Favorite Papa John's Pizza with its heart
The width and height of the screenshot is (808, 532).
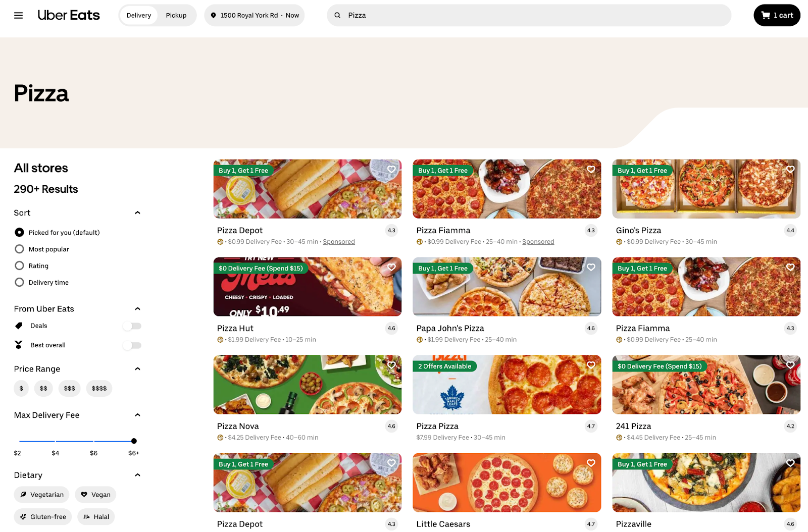[591, 268]
